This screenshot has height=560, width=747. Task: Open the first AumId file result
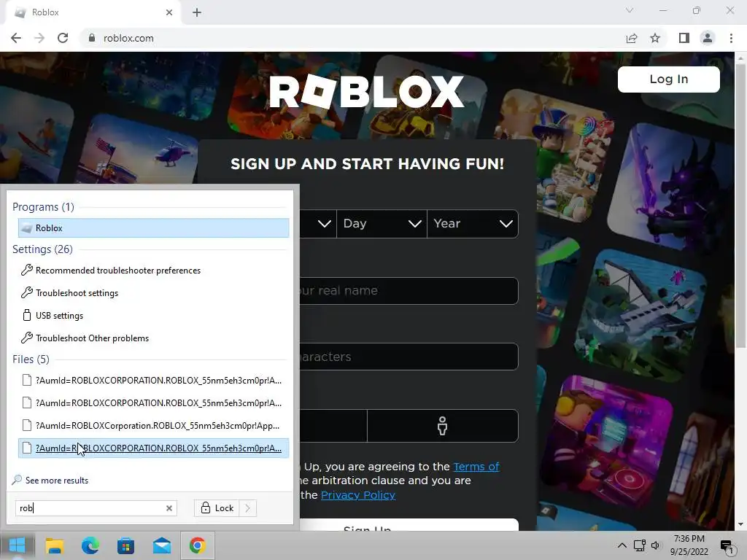pyautogui.click(x=153, y=381)
